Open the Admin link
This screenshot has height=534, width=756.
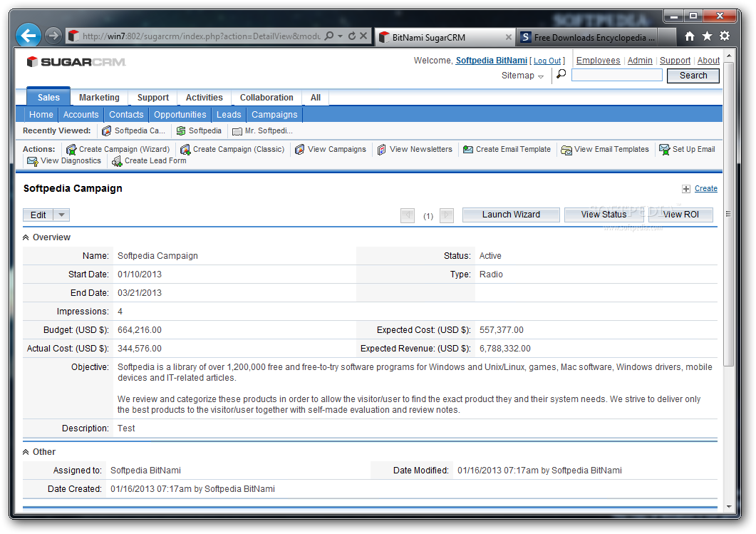(x=640, y=61)
